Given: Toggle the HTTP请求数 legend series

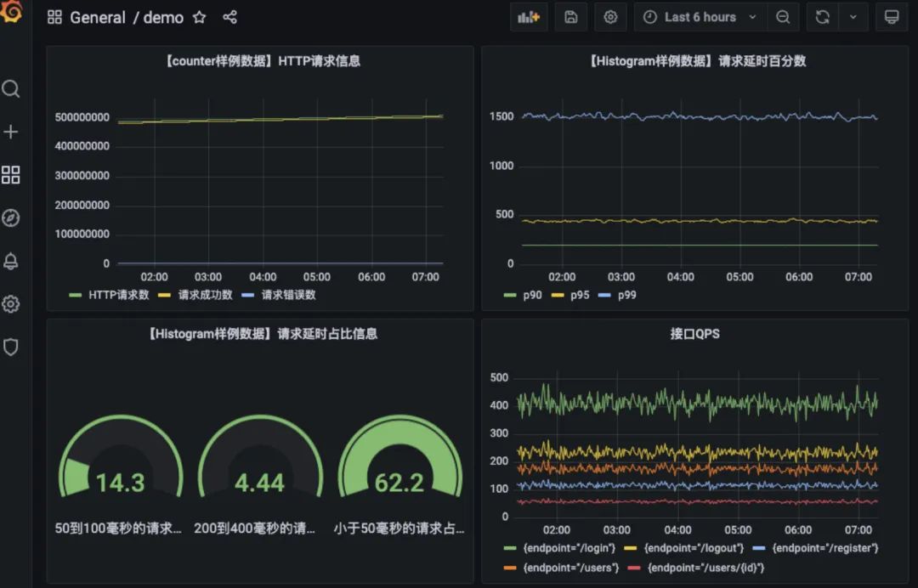Looking at the screenshot, I should (x=119, y=295).
